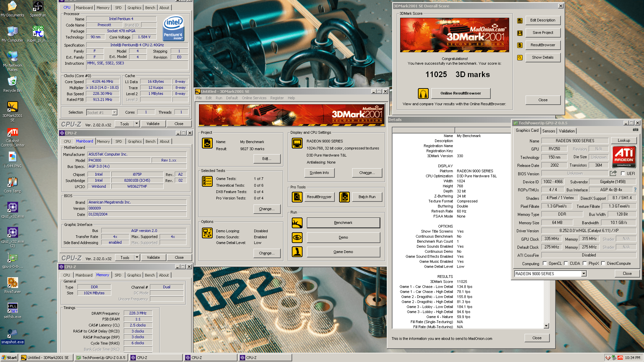The image size is (644, 362).
Task: Toggle the CUDA checkbox in GPU-Z
Action: coord(566,263)
